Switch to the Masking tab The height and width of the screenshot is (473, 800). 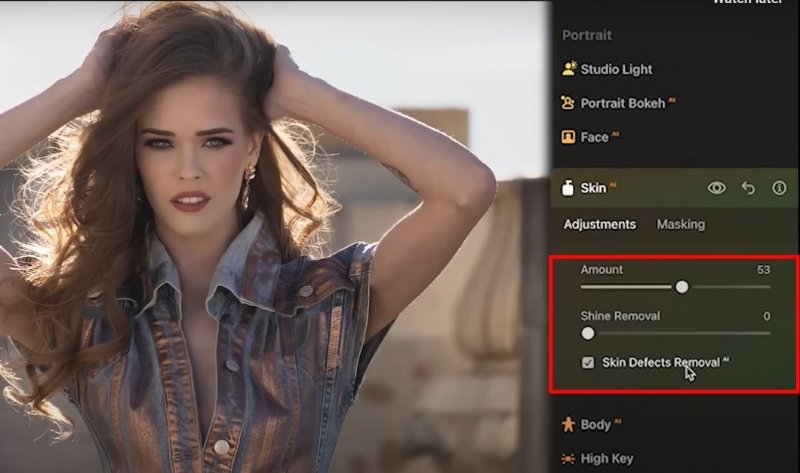681,225
